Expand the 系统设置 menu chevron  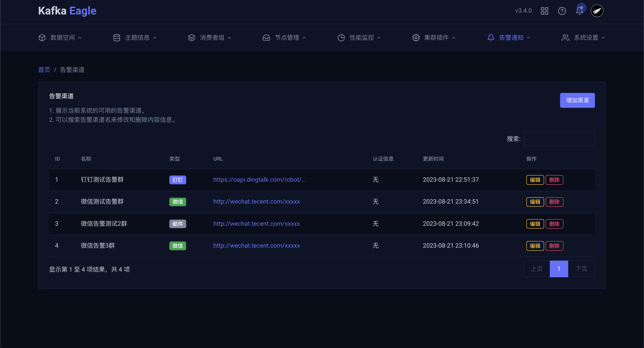[603, 38]
